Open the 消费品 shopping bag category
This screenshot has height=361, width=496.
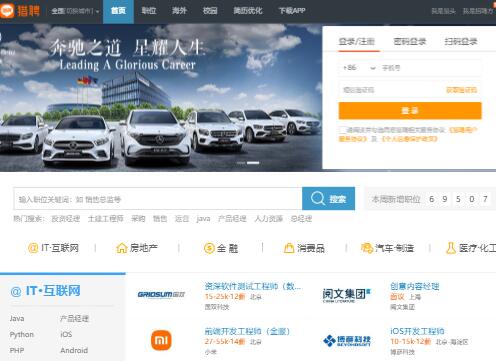289,248
